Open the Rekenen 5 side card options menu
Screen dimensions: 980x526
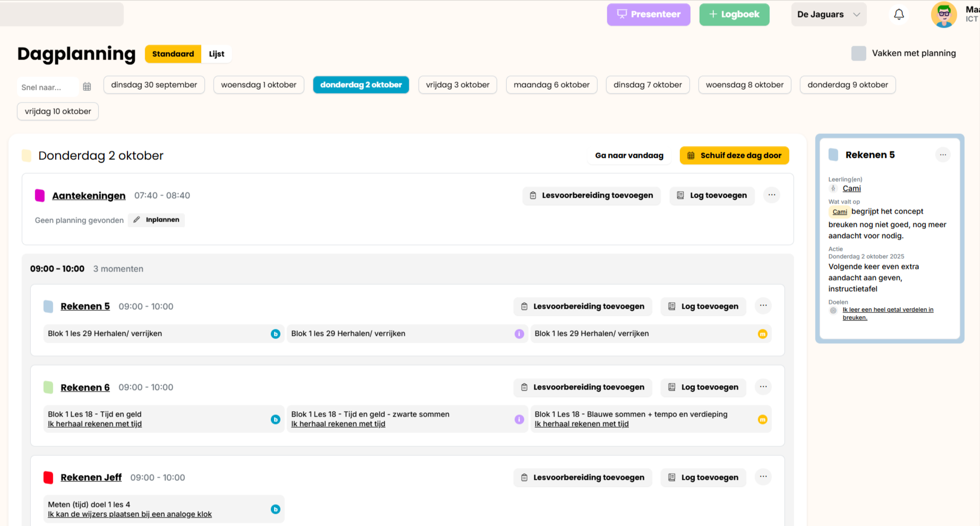pos(942,155)
